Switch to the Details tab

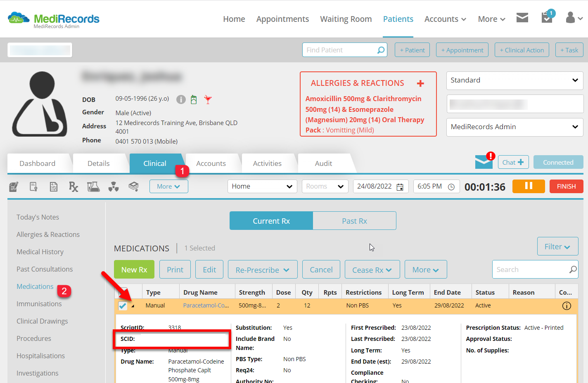[x=99, y=163]
